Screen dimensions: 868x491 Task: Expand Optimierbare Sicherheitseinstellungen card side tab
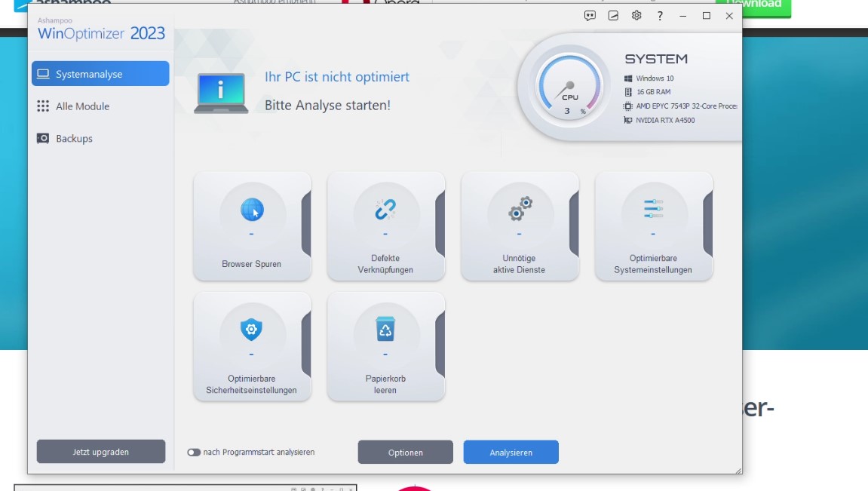[306, 344]
